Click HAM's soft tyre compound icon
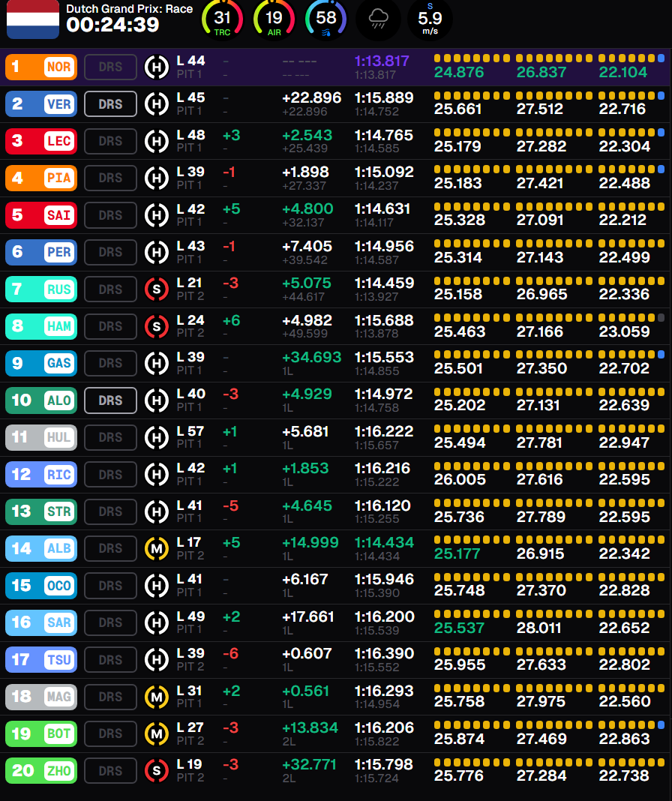This screenshot has width=672, height=801. (x=156, y=326)
